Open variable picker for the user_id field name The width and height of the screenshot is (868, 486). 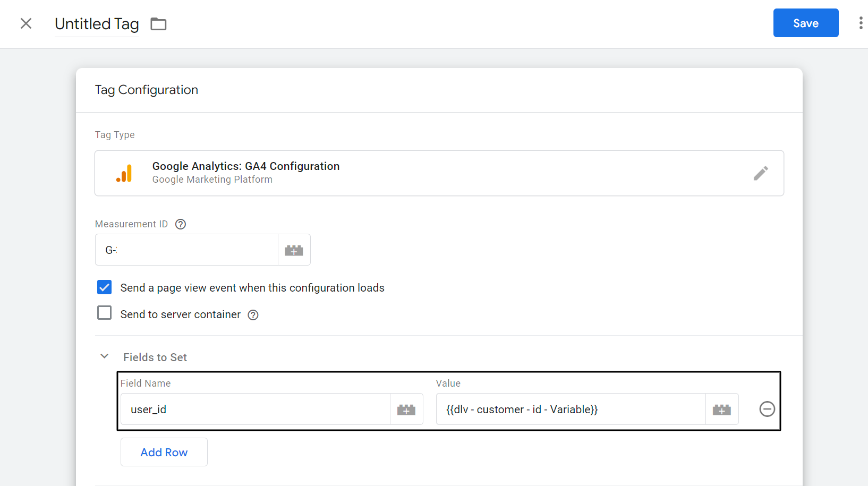(406, 409)
